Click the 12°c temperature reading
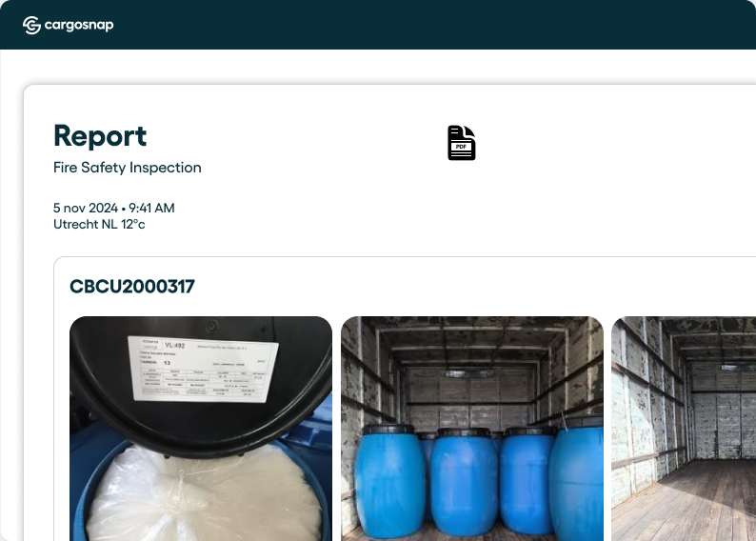The height and width of the screenshot is (541, 756). click(133, 224)
